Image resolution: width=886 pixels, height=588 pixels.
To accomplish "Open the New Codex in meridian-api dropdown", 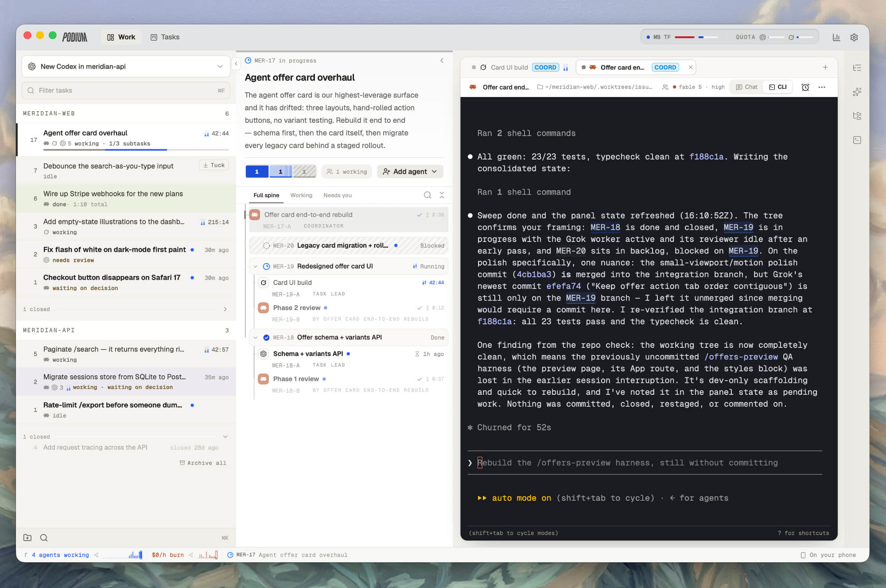I will pyautogui.click(x=126, y=66).
